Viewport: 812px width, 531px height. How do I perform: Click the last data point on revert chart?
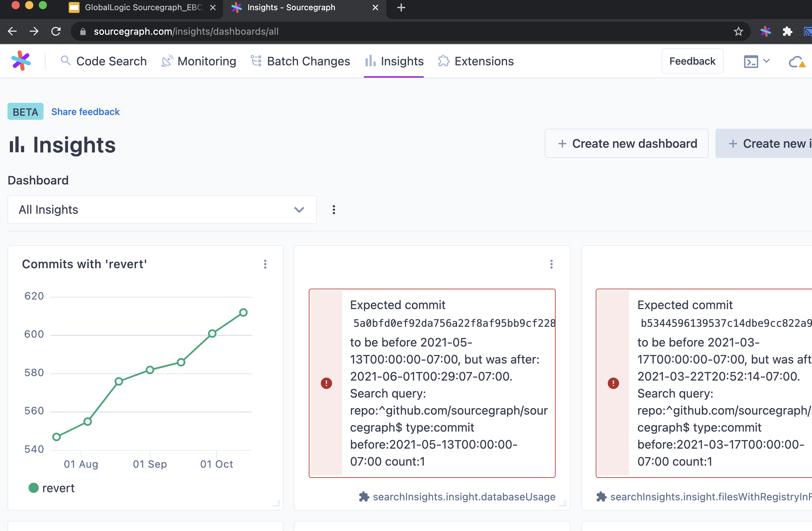coord(243,312)
